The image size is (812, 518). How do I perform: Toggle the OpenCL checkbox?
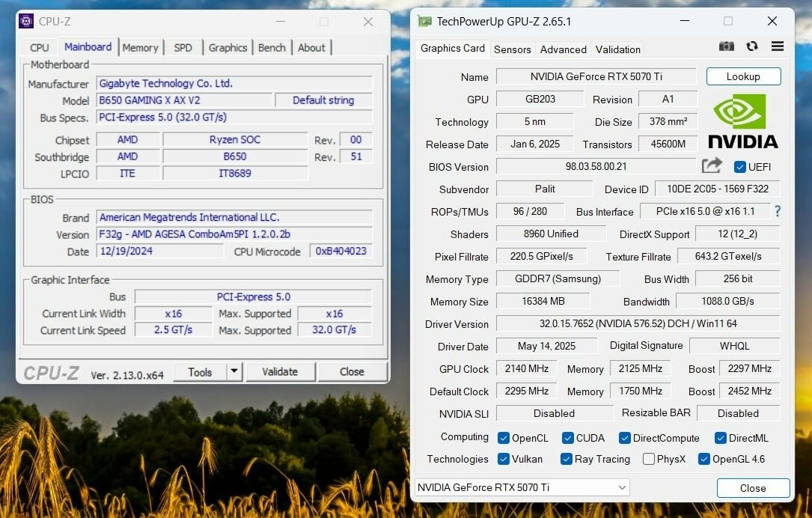[x=504, y=438]
